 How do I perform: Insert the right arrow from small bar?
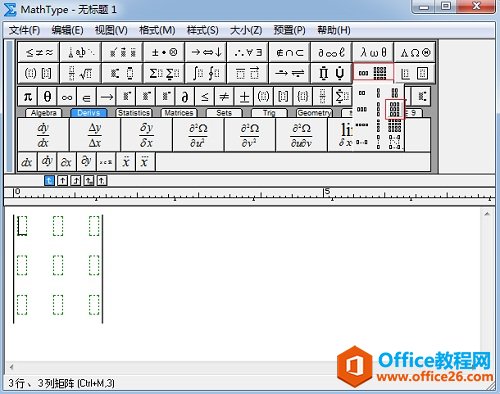pos(106,97)
